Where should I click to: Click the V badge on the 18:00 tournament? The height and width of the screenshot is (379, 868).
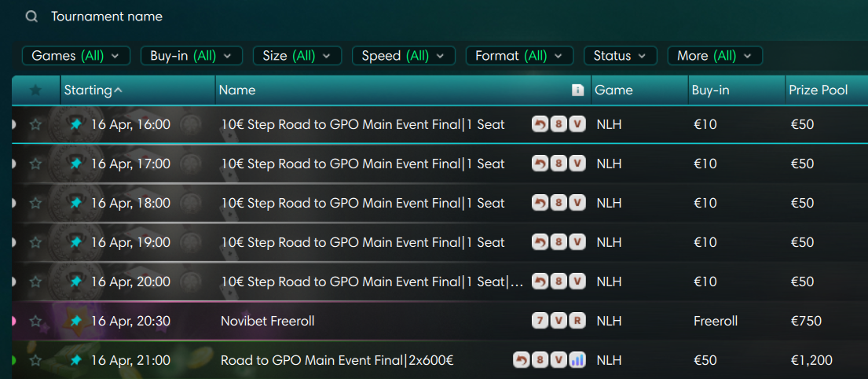click(577, 203)
